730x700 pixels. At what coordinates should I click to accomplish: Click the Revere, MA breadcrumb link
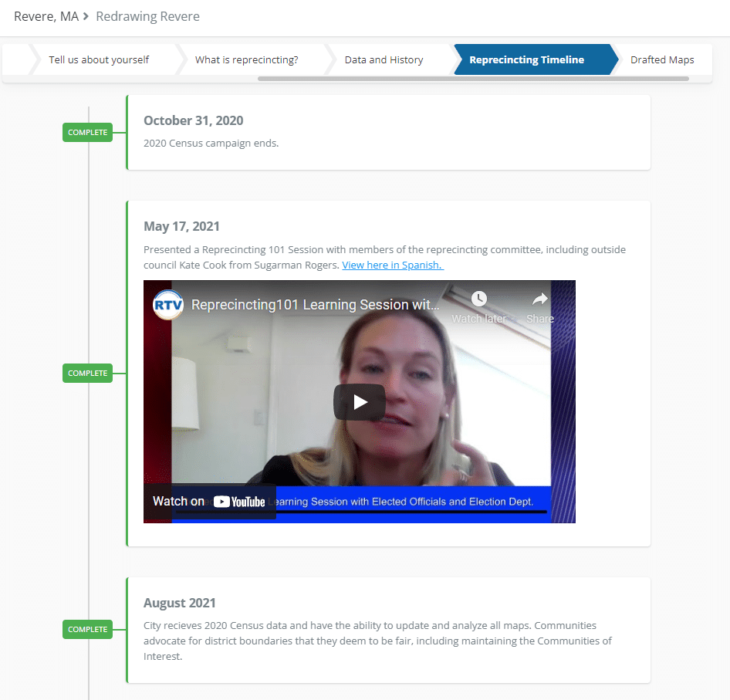pos(46,16)
